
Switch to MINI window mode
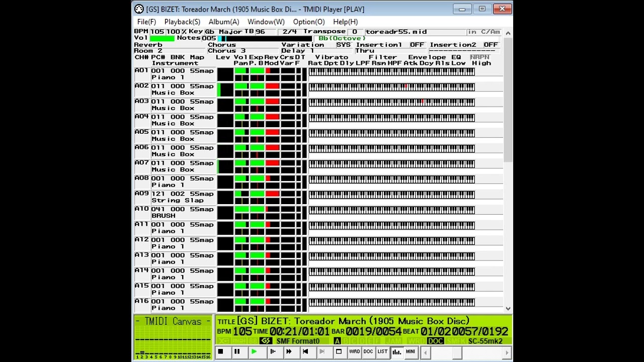coord(411,352)
